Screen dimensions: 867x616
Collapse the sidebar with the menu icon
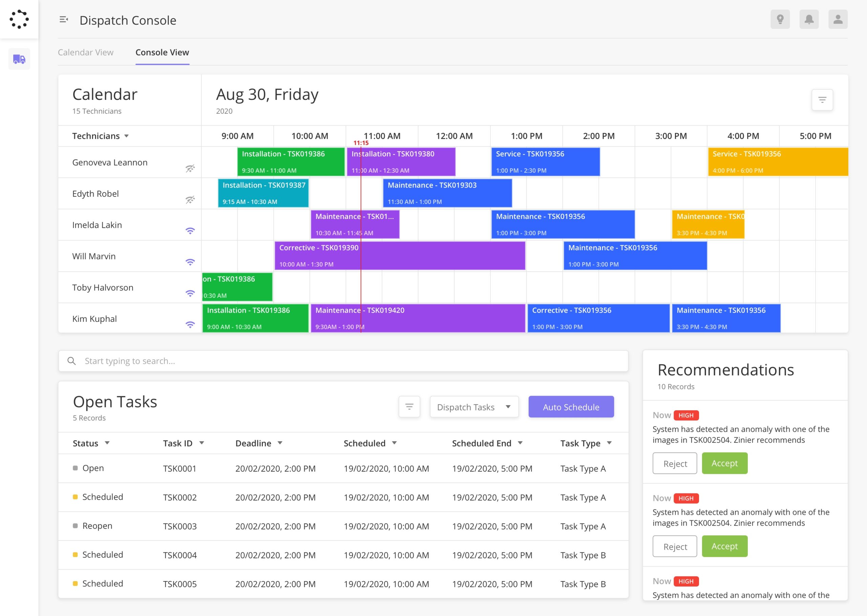pos(64,19)
